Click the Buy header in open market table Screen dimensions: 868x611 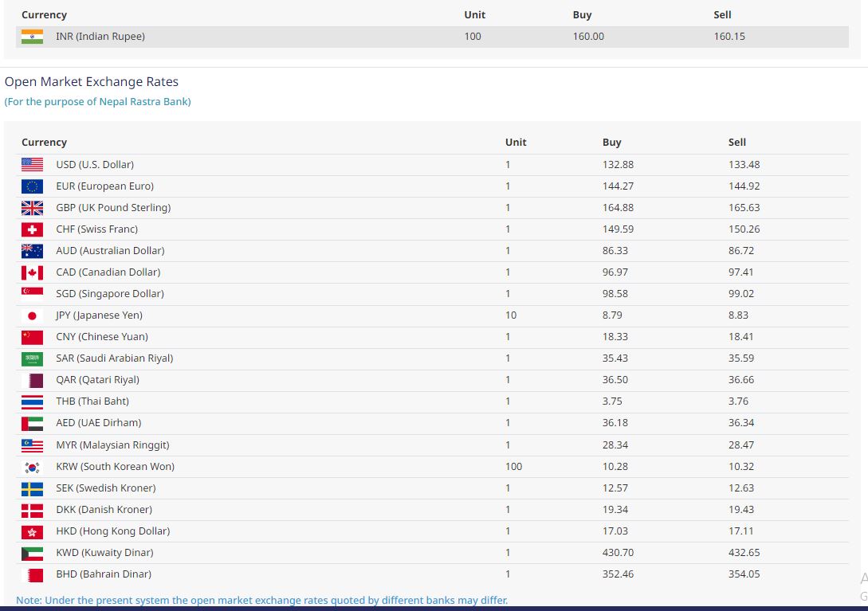pos(611,143)
